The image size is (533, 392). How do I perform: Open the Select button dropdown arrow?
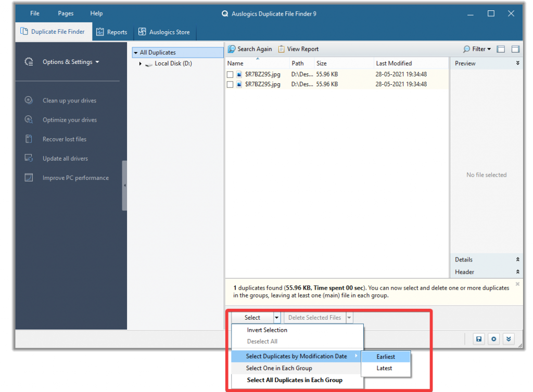pos(277,318)
